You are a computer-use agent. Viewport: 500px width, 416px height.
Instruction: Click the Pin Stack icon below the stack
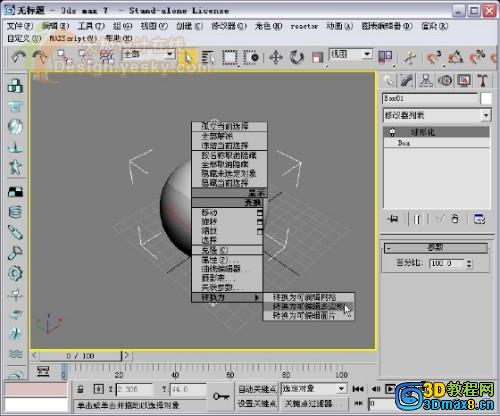(x=393, y=219)
